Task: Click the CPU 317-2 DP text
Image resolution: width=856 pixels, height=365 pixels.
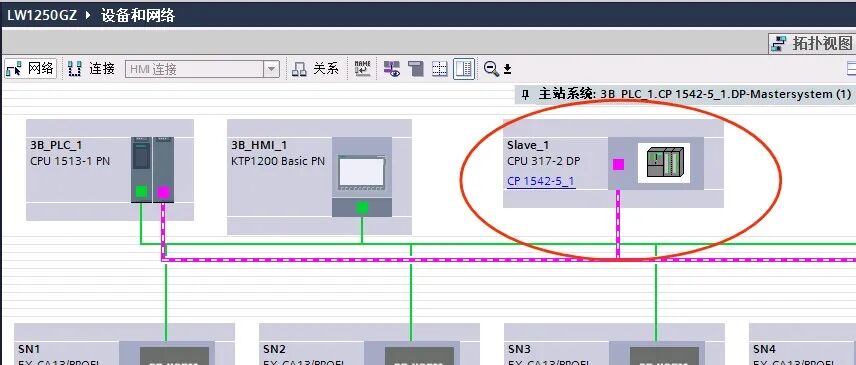Action: tap(543, 161)
